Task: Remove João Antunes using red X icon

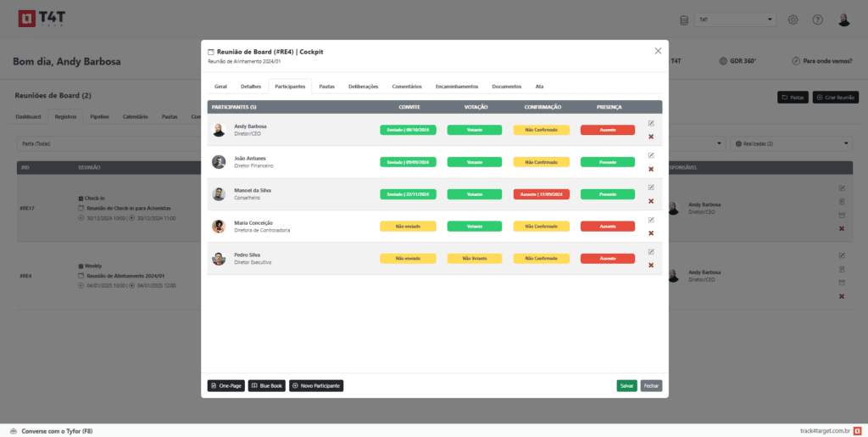Action: [651, 169]
